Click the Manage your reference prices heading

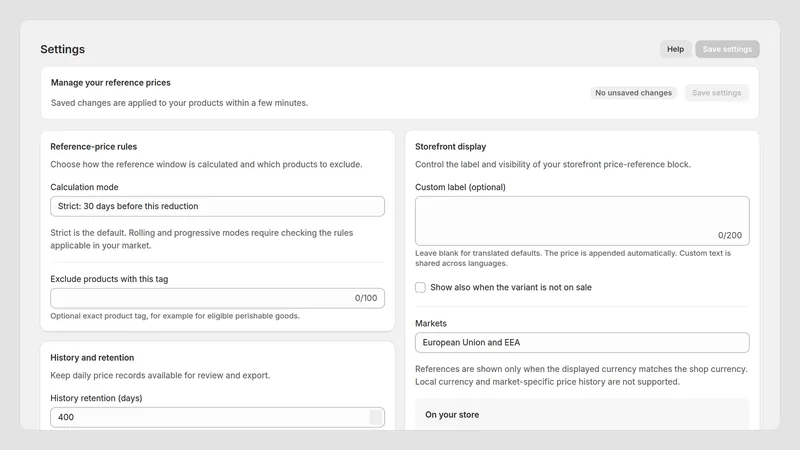click(111, 83)
